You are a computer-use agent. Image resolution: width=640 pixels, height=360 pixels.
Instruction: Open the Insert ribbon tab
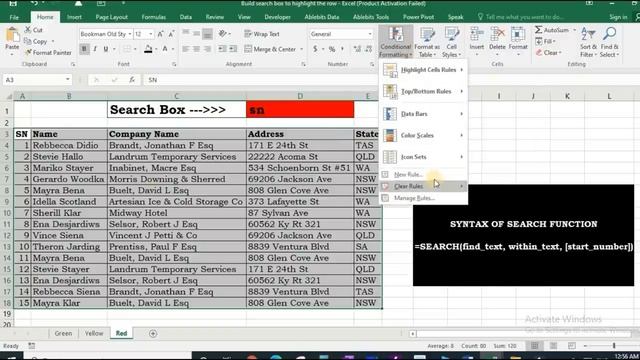(74, 17)
